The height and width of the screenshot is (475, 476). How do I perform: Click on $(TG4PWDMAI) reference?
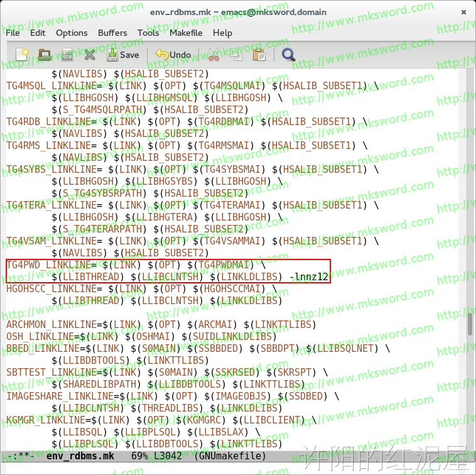coord(220,265)
